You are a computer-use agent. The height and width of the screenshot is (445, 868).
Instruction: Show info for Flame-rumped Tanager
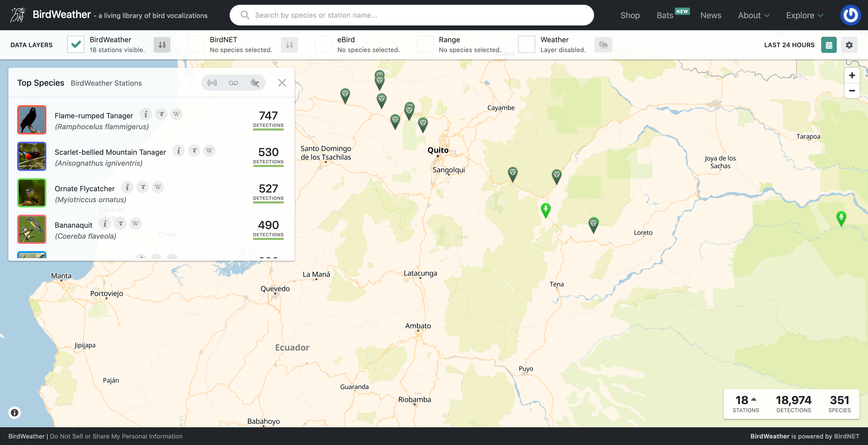point(146,114)
